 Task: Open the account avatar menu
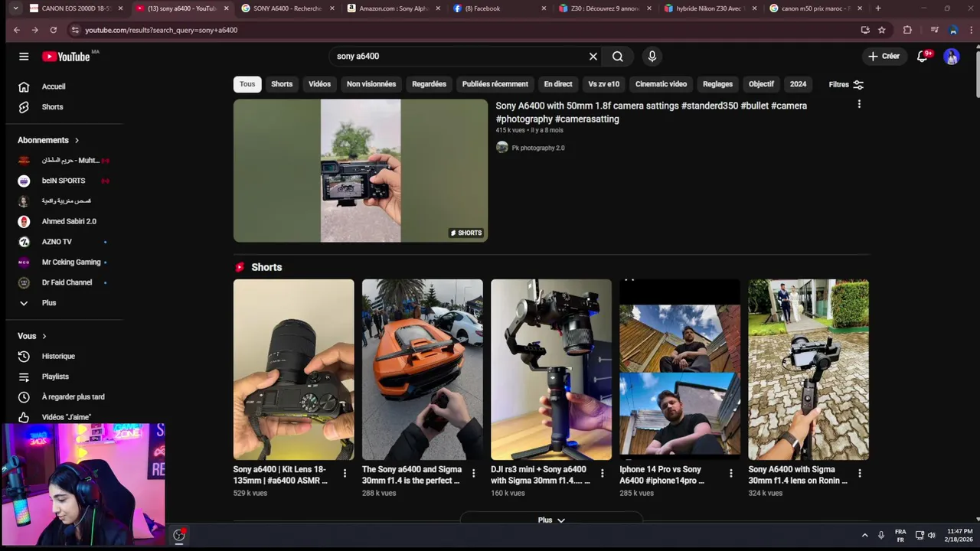(952, 57)
